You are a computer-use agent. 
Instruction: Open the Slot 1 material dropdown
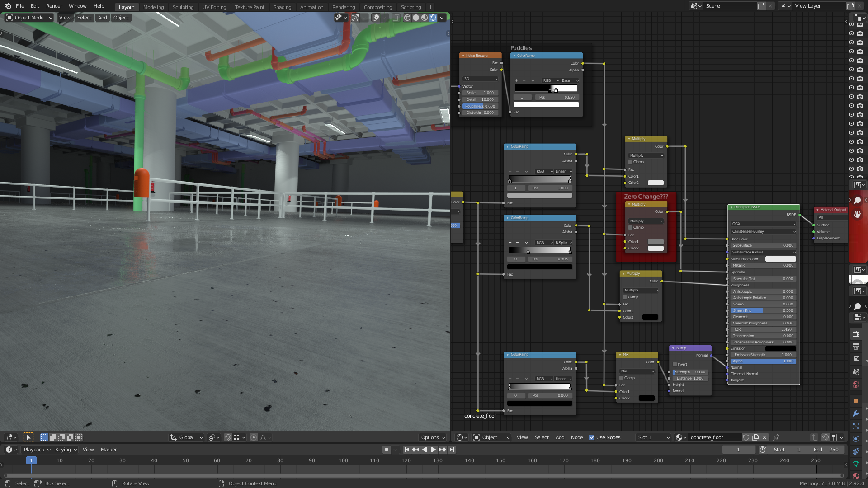[x=653, y=437]
